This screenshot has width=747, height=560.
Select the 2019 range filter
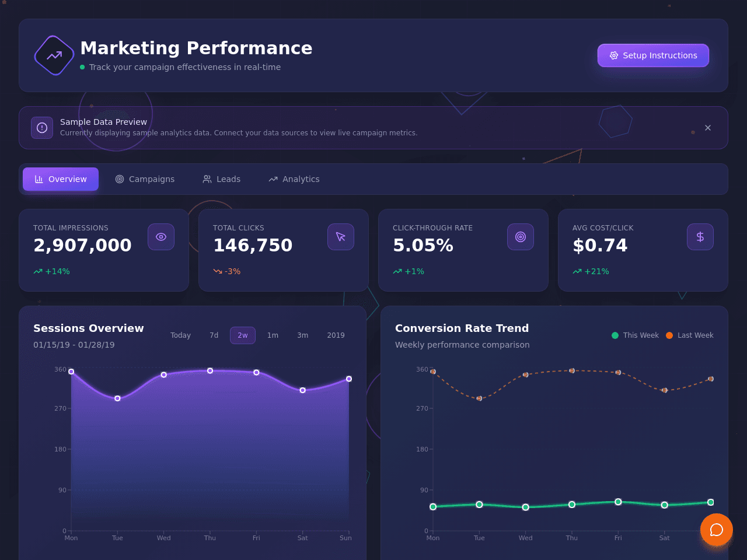pyautogui.click(x=336, y=335)
